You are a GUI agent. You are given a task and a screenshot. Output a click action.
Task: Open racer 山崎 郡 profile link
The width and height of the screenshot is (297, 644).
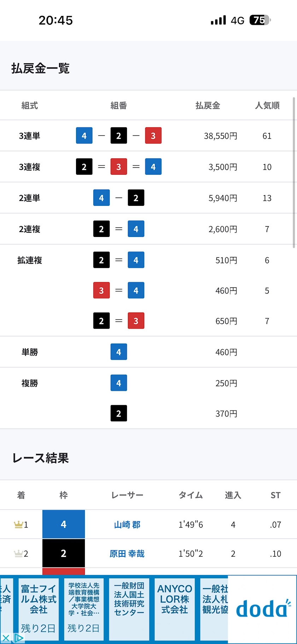[127, 524]
